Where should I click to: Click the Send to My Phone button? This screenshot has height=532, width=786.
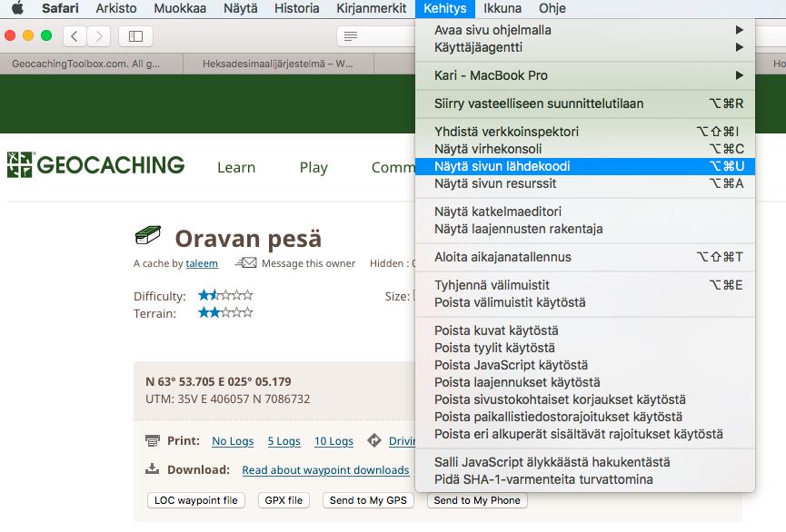click(477, 500)
